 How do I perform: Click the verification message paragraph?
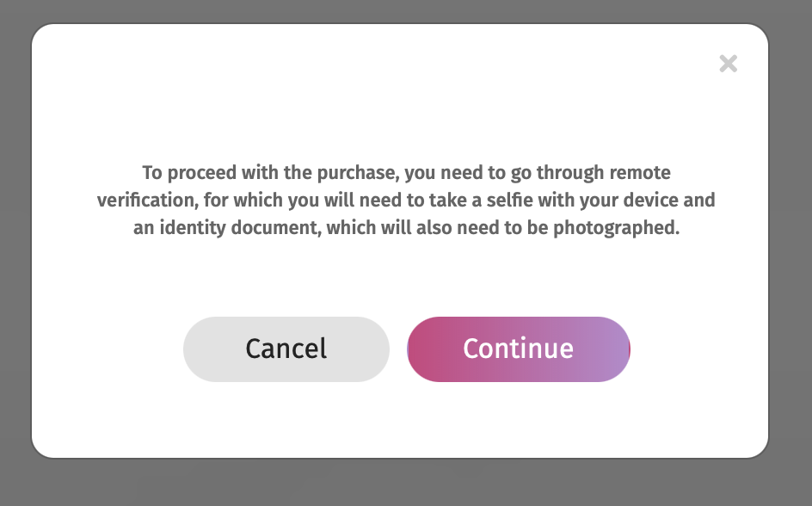(x=406, y=201)
